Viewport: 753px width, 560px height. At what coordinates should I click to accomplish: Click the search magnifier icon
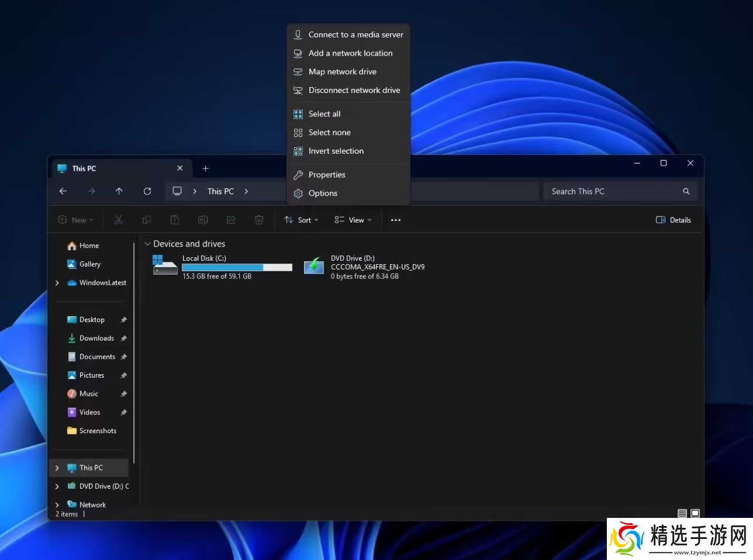point(686,191)
